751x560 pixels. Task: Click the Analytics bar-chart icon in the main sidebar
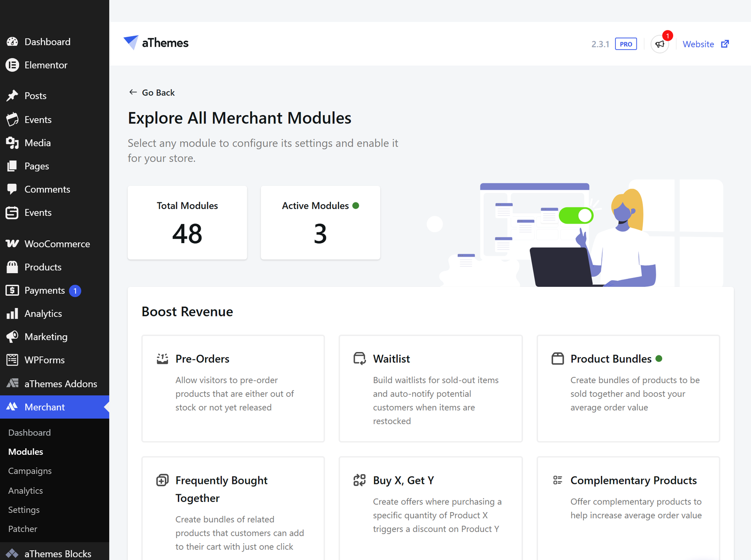(12, 314)
